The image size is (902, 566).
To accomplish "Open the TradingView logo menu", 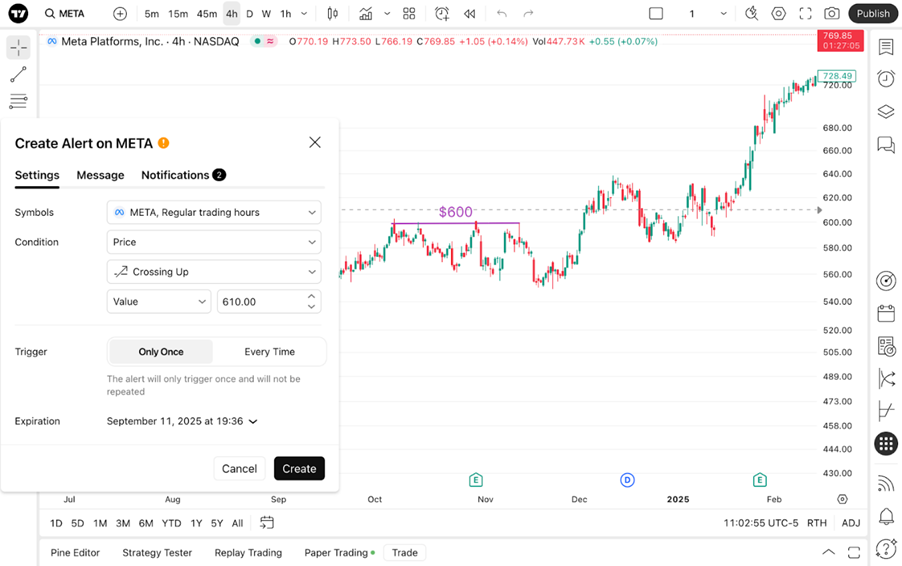I will pyautogui.click(x=18, y=13).
